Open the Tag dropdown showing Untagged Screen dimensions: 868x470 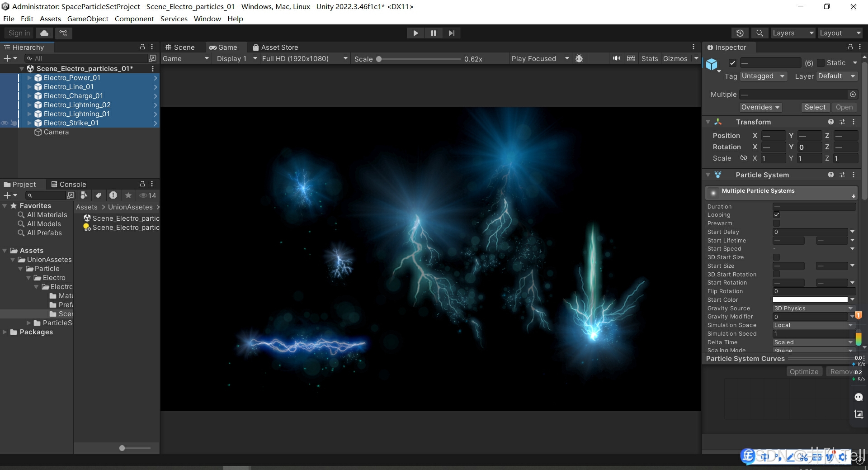(x=764, y=76)
